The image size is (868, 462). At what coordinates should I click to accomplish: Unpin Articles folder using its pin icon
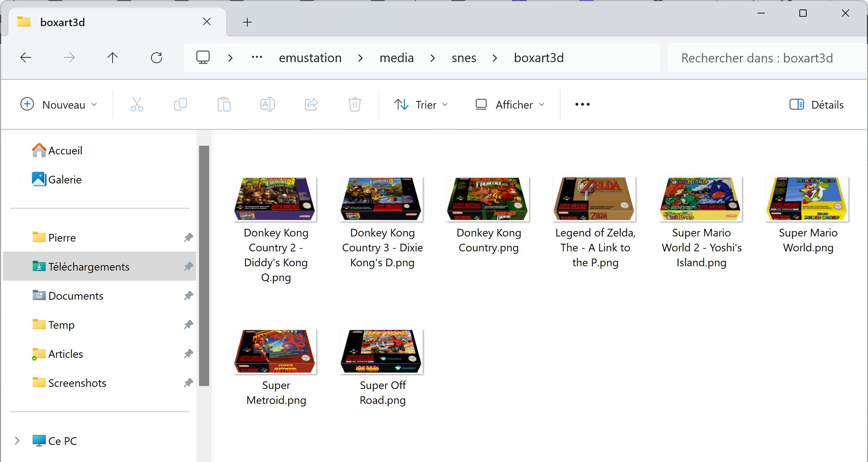click(188, 354)
